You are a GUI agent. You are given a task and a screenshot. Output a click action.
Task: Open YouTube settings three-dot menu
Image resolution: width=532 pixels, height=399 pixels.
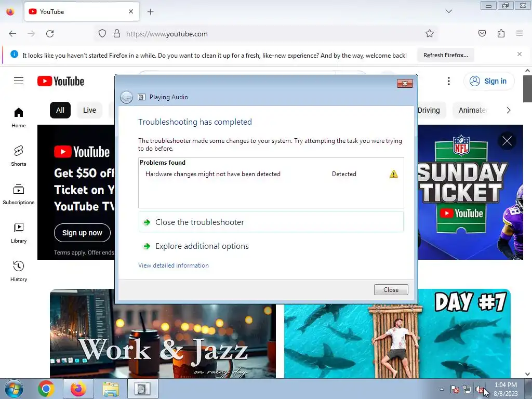pyautogui.click(x=448, y=81)
